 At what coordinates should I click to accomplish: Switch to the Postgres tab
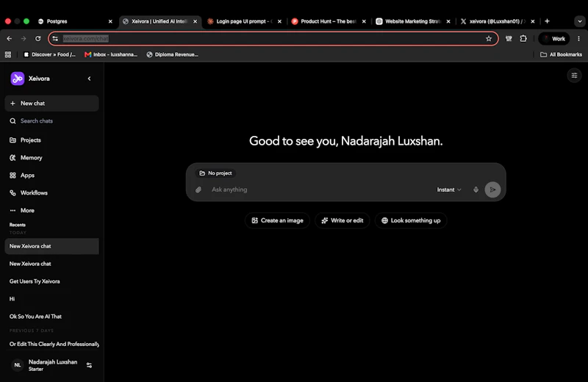pyautogui.click(x=75, y=21)
